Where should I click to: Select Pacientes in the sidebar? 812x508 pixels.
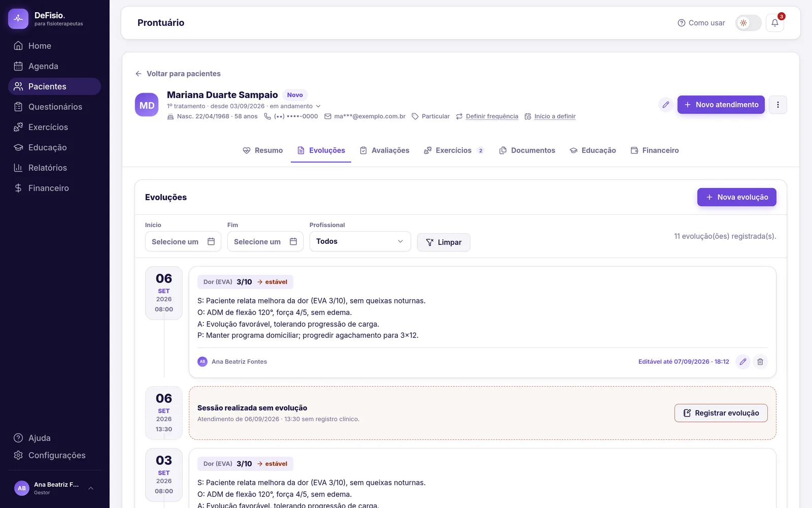tap(54, 86)
